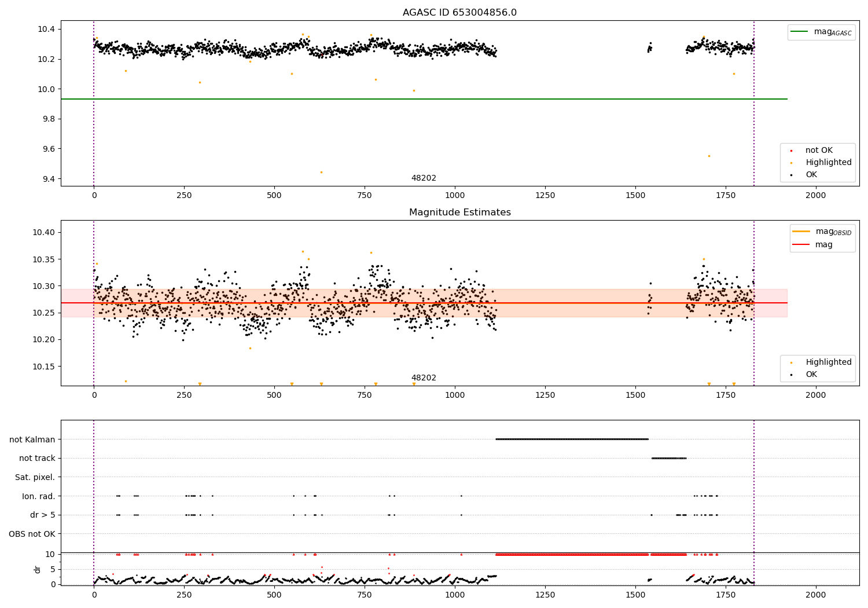This screenshot has height=608, width=868.
Task: Click the 9.8 tick on top plot y-axis
Action: point(49,119)
